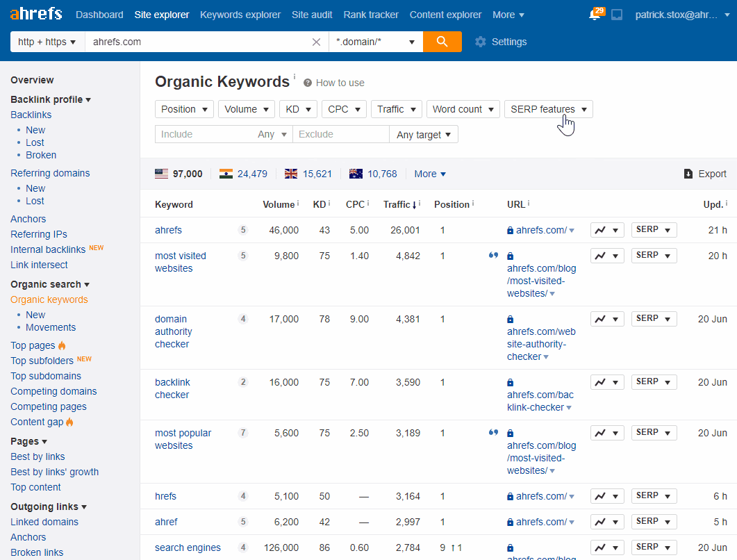Image resolution: width=737 pixels, height=560 pixels.
Task: Expand the More countries dropdown
Action: click(x=429, y=174)
